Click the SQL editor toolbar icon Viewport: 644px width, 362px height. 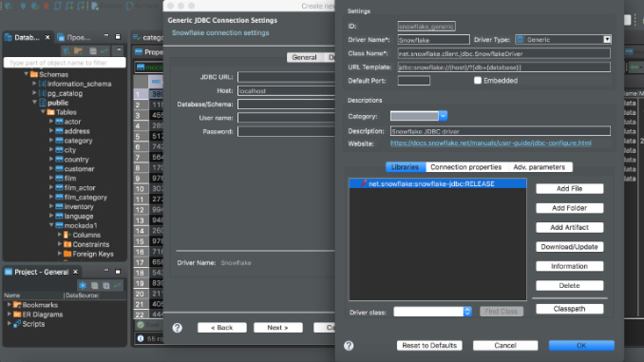[x=95, y=6]
